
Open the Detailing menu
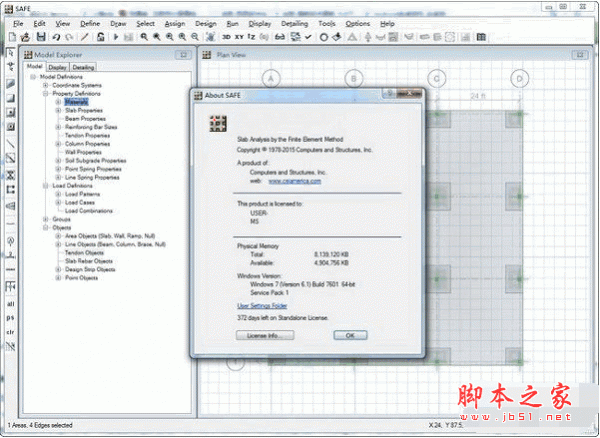pos(295,24)
